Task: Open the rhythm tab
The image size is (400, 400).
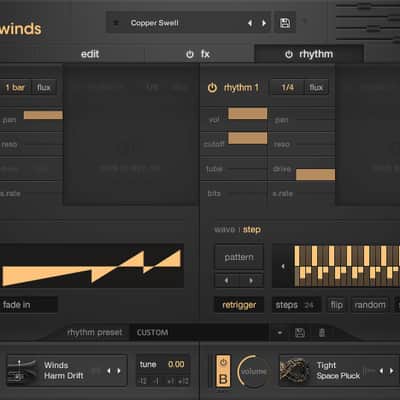Action: pyautogui.click(x=316, y=54)
